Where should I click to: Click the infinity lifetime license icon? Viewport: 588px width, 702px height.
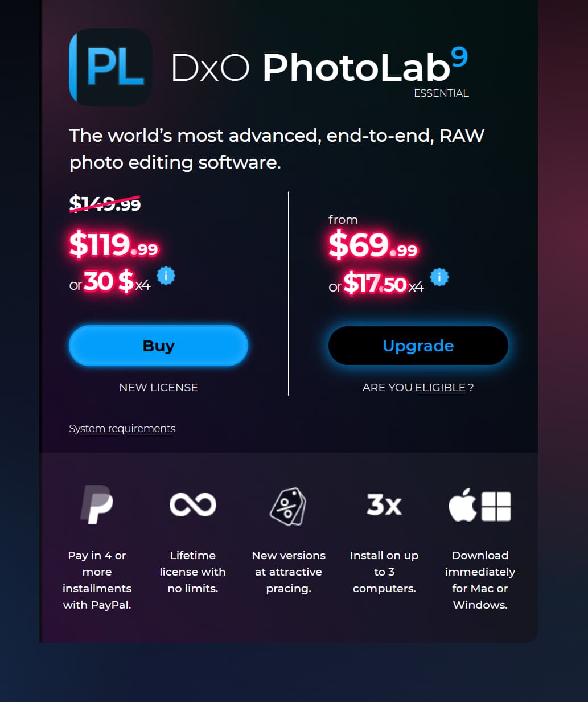point(193,504)
